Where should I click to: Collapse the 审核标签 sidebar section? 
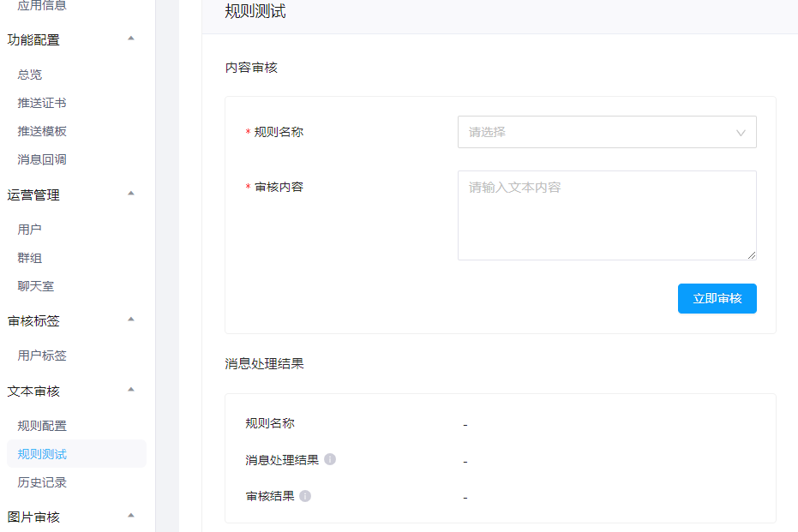coord(131,320)
